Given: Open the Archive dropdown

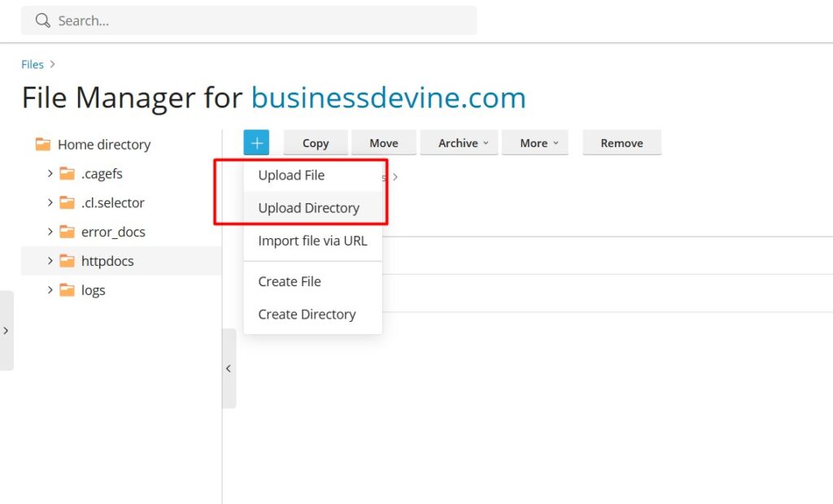Looking at the screenshot, I should (460, 143).
